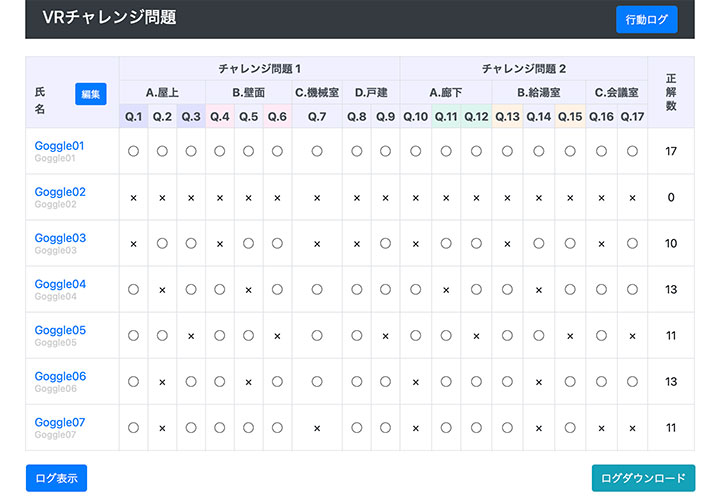Click the 編集 button beside 氏名
Screen dimensions: 720x500
(91, 94)
